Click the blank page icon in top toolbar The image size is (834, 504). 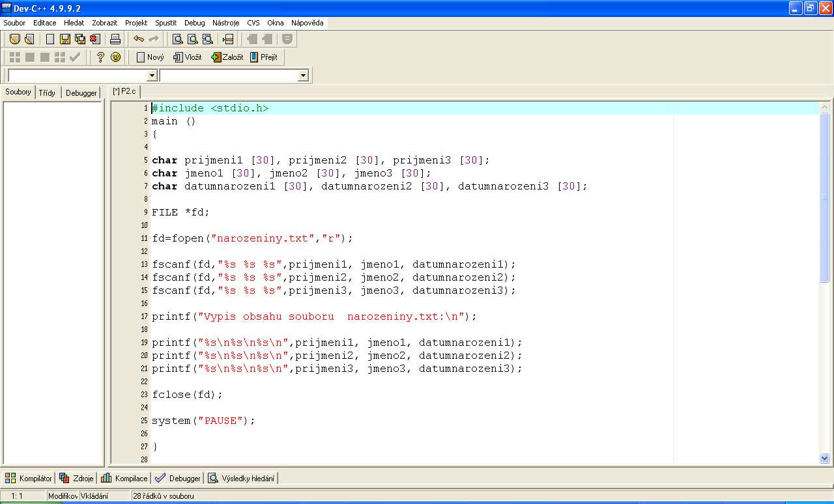(x=50, y=39)
